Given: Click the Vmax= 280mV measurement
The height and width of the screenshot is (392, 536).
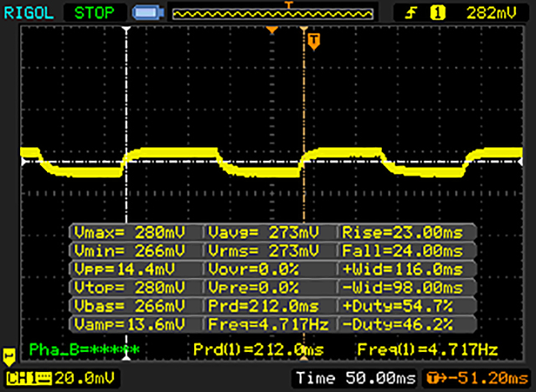Looking at the screenshot, I should click(130, 233).
